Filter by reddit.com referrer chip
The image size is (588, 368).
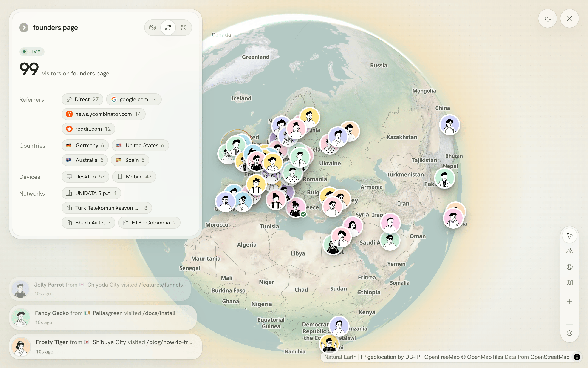pos(88,129)
